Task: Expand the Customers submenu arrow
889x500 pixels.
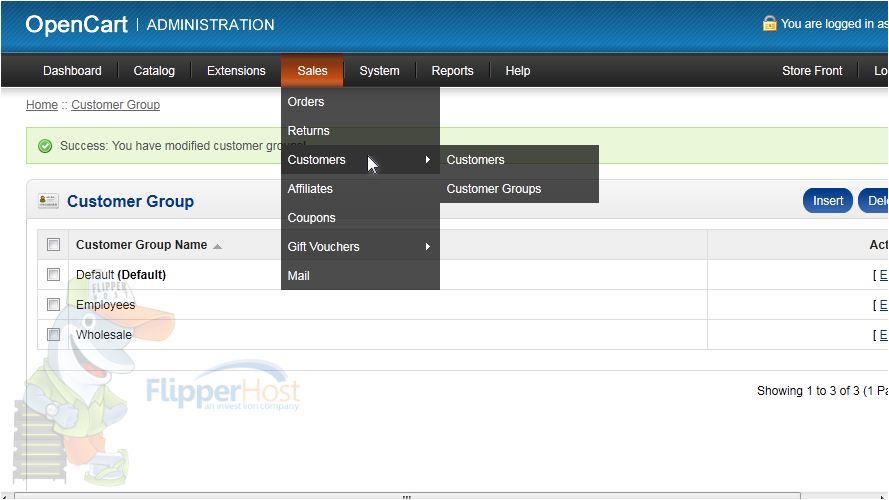Action: pyautogui.click(x=427, y=160)
